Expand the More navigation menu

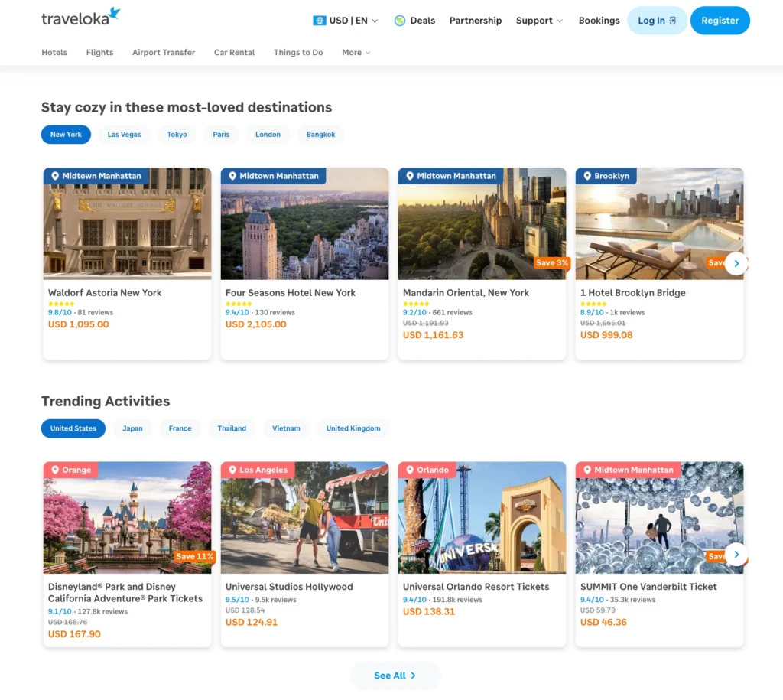coord(356,53)
